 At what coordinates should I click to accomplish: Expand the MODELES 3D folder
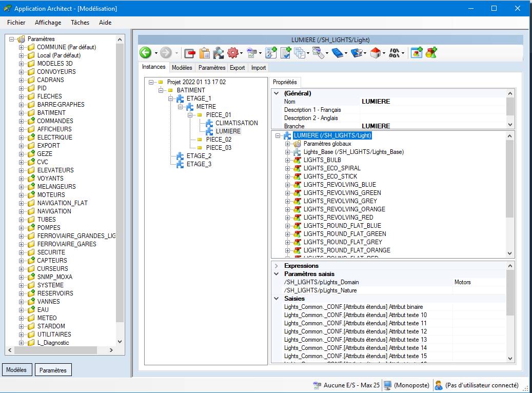(x=21, y=64)
